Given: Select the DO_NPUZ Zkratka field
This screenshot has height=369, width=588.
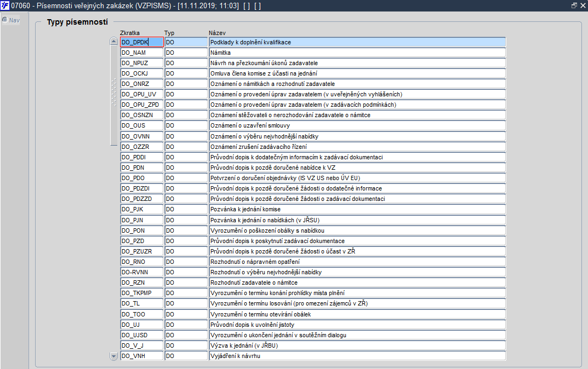Looking at the screenshot, I should tap(142, 63).
